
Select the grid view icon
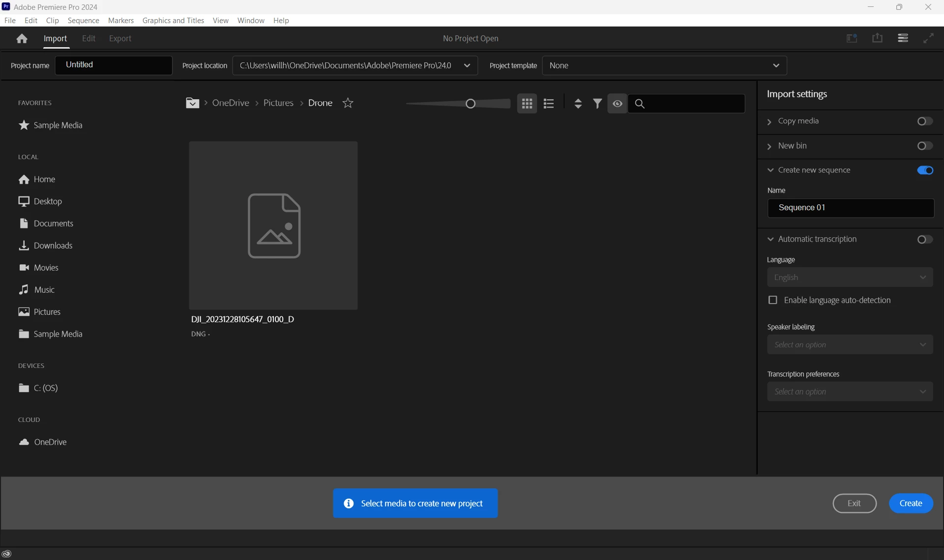click(x=527, y=104)
